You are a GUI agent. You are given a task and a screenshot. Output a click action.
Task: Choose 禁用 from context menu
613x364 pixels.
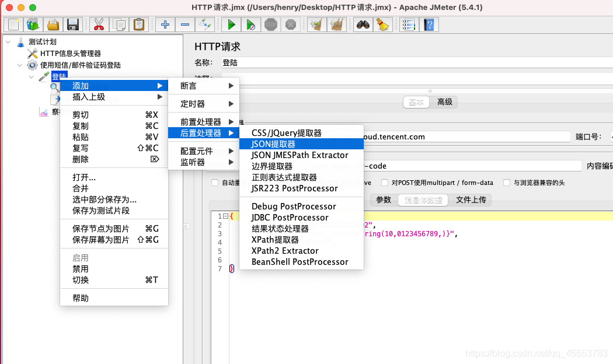click(114, 269)
